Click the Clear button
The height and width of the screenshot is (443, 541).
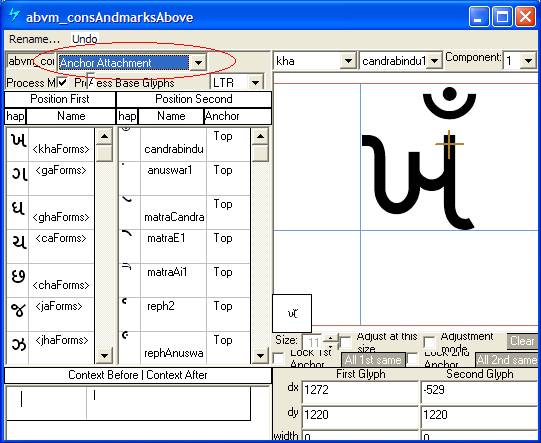click(x=522, y=341)
